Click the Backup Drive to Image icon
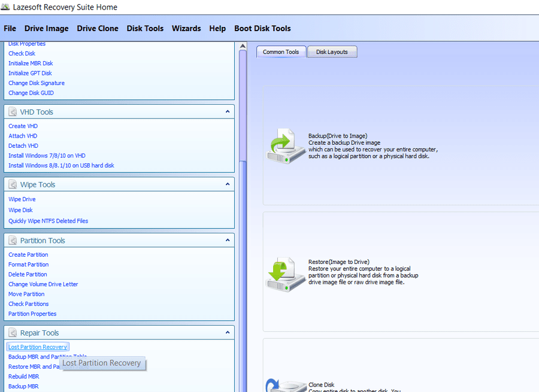Viewport: 539px width, 392px height. point(285,145)
